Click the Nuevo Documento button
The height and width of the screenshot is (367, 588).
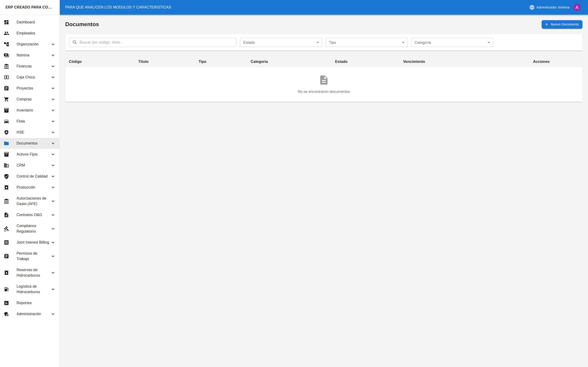(562, 24)
